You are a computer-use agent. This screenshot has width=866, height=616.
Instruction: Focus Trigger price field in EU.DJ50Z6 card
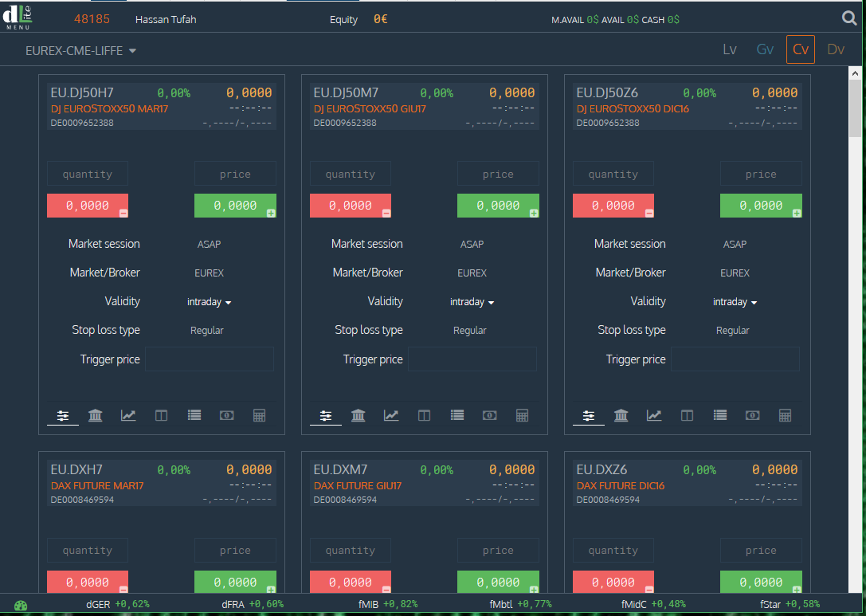735,359
